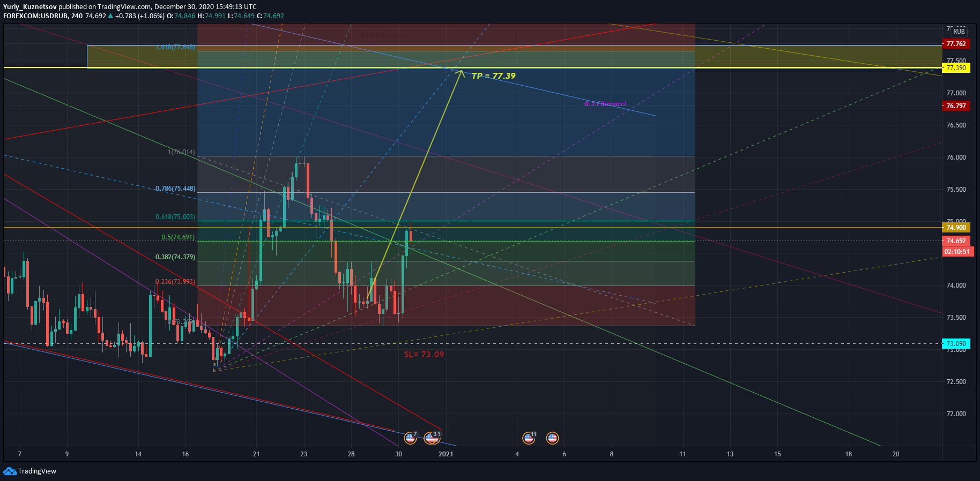Click the 72.500 price axis value
Image resolution: width=980 pixels, height=481 pixels.
pos(956,382)
